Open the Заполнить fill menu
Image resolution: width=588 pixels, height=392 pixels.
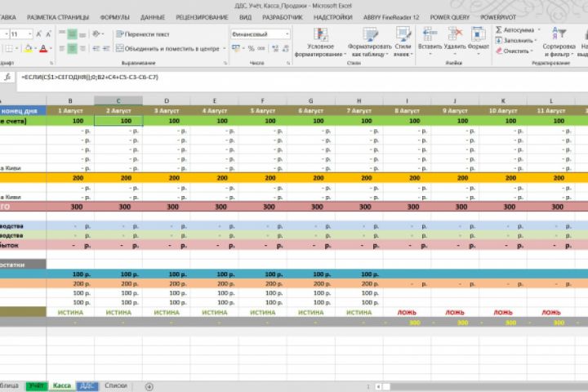click(516, 40)
